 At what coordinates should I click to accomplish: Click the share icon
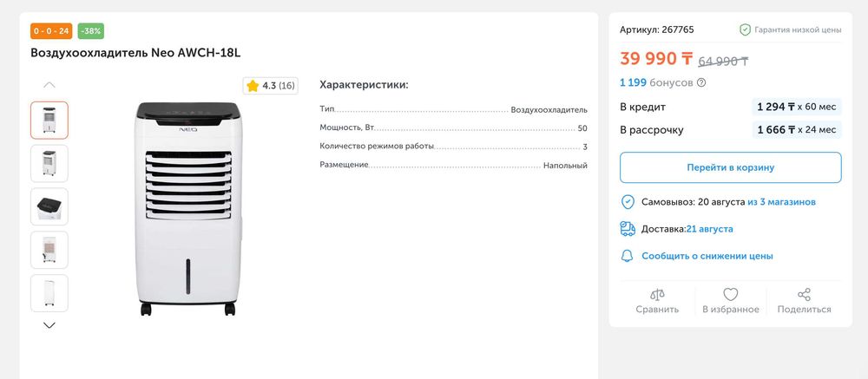[x=804, y=296]
